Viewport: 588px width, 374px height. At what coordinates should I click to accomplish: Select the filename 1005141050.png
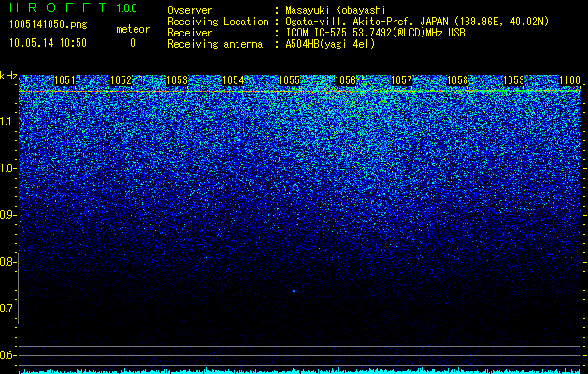pos(49,24)
